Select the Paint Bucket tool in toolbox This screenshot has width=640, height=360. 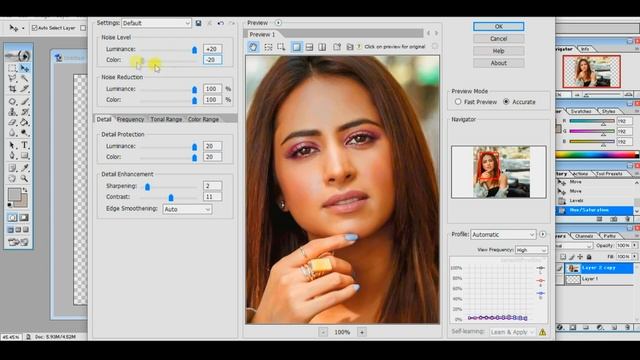pos(24,122)
